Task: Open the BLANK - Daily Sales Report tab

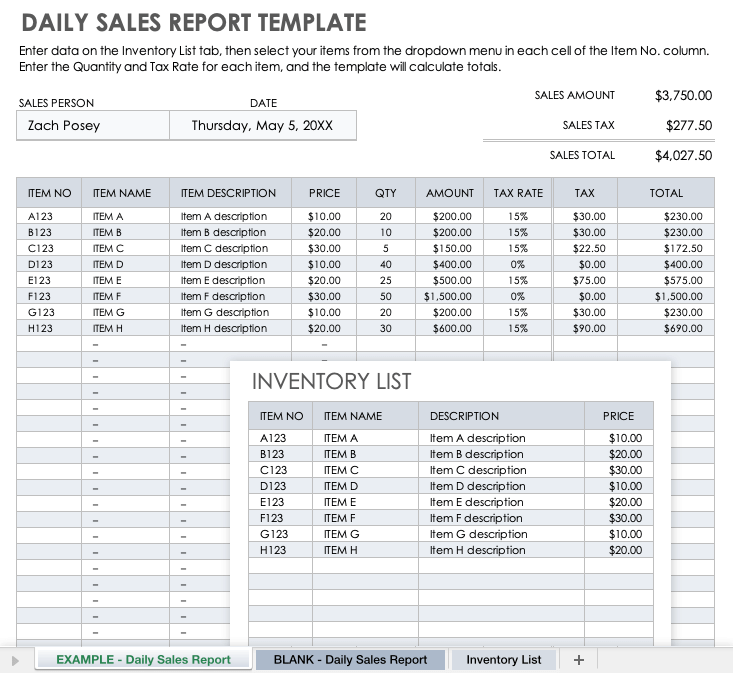Action: (350, 660)
